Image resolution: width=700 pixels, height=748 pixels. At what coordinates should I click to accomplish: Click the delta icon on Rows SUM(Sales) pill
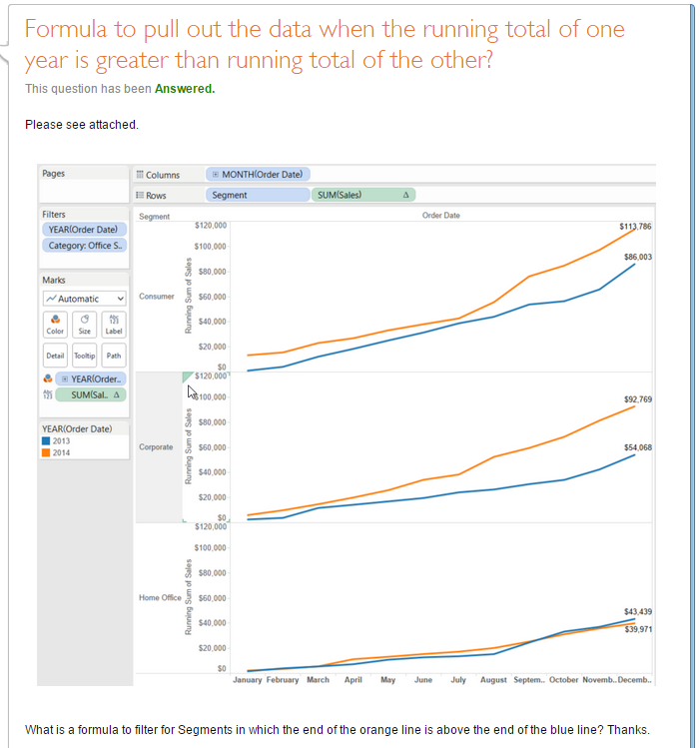pos(405,195)
